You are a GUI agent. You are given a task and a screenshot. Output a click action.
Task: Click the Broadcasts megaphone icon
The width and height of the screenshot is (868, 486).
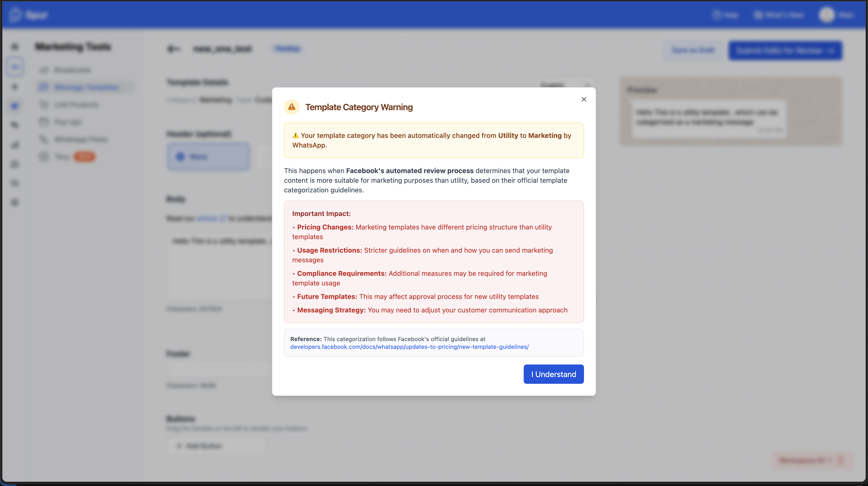coord(44,70)
